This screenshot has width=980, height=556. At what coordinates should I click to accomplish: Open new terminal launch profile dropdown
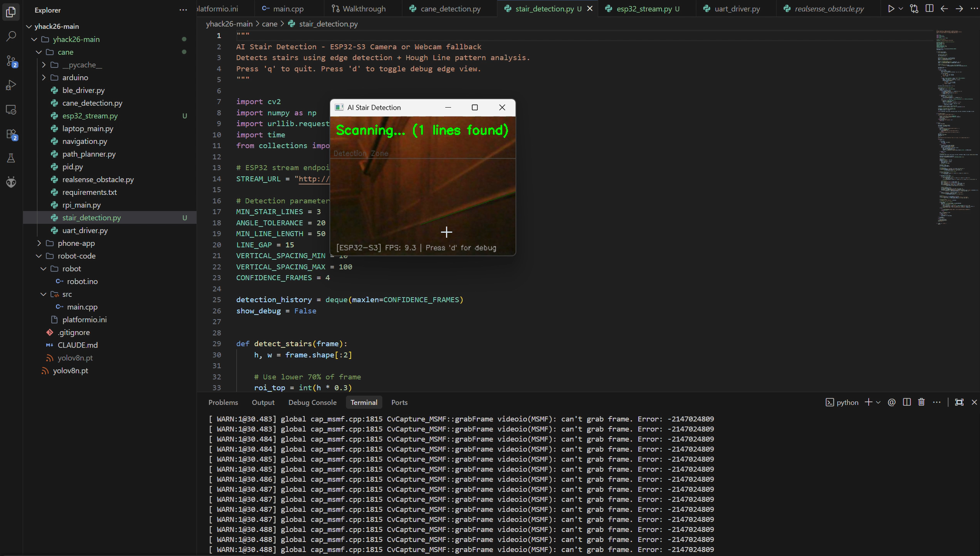(x=878, y=402)
